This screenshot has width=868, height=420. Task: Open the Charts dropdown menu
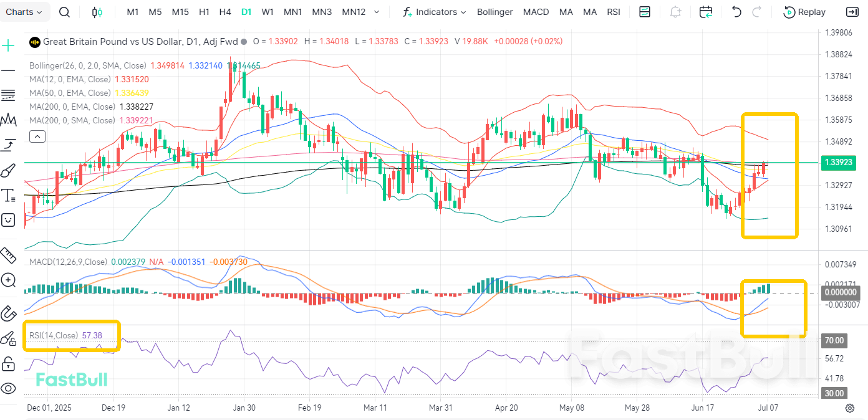24,12
